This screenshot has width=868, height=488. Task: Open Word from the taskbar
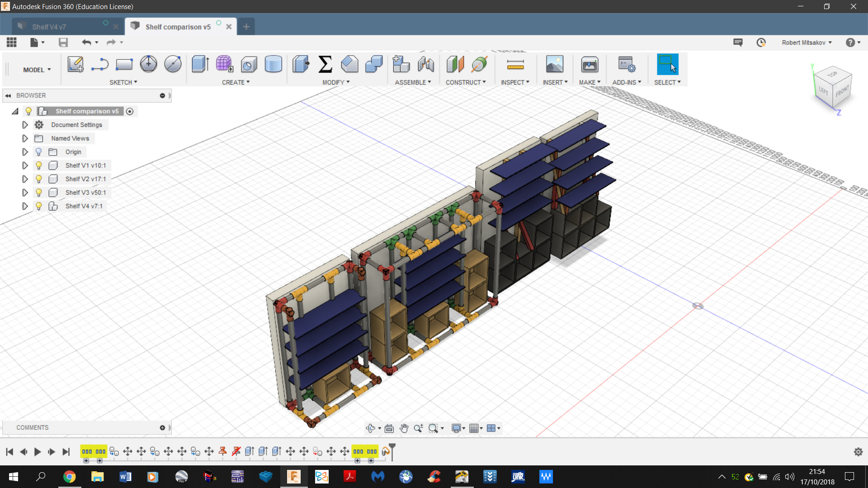click(125, 477)
